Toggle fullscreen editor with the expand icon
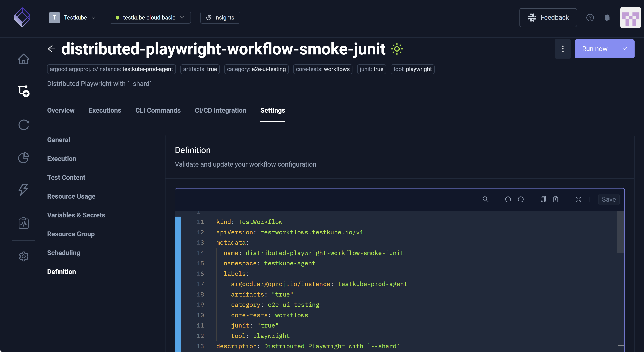The height and width of the screenshot is (352, 644). coord(578,199)
